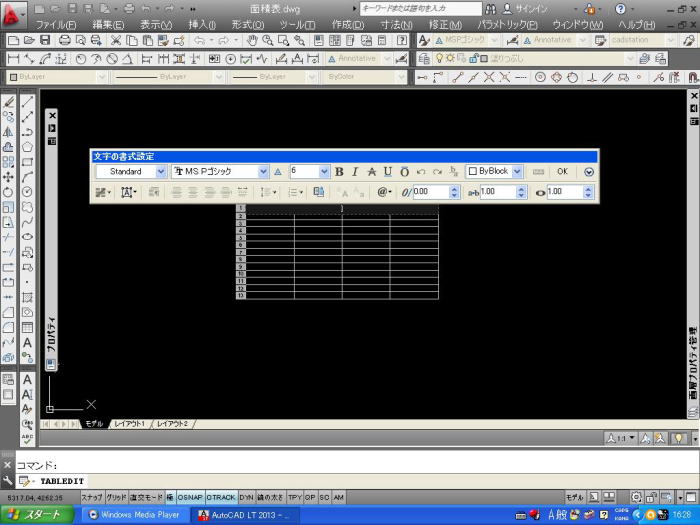The width and height of the screenshot is (700, 525).
Task: Open the text justification dropdown in formatting bar
Action: 129,192
